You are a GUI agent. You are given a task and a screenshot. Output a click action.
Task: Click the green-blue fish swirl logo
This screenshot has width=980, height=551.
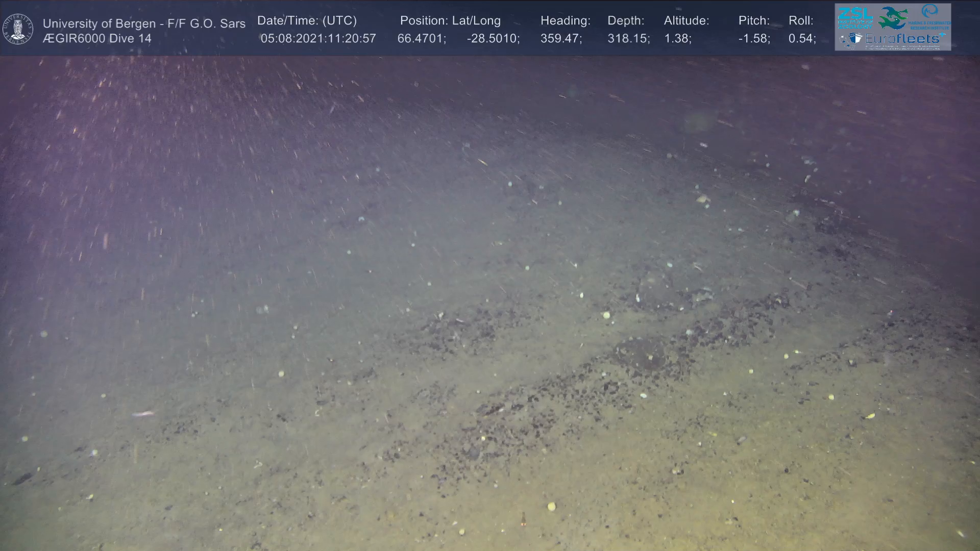tap(894, 18)
